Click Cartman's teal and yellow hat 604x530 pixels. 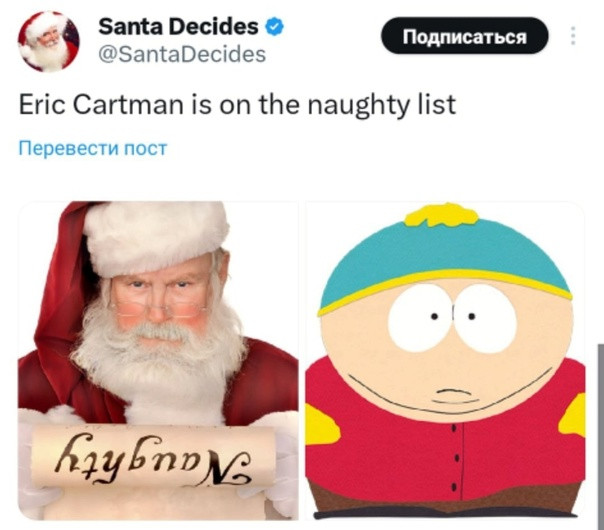click(445, 258)
